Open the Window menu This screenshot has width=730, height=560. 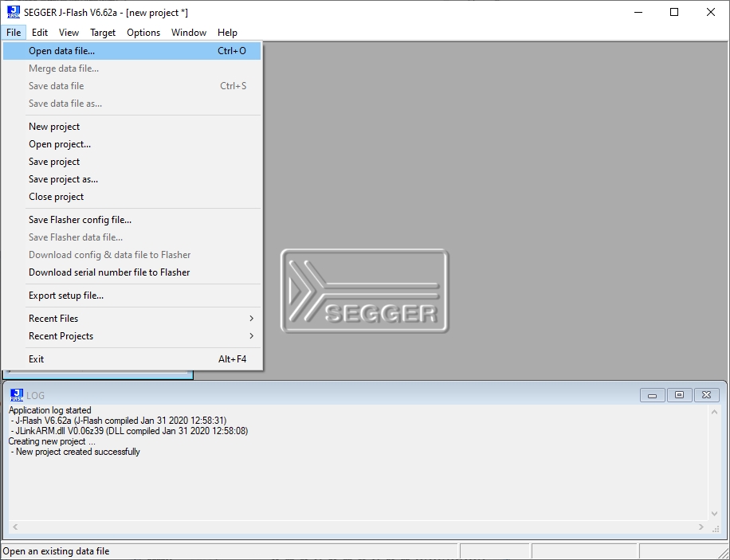(x=189, y=33)
